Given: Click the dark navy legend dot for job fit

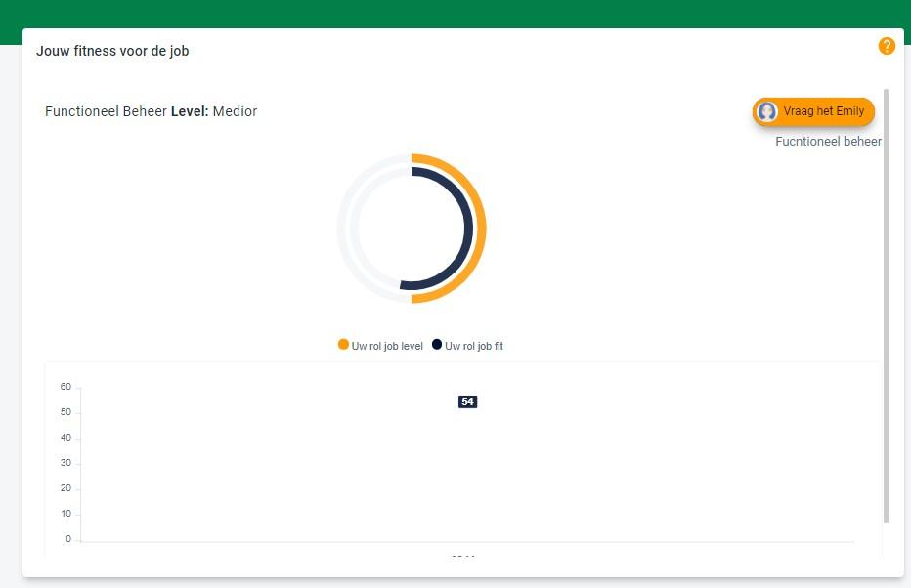Looking at the screenshot, I should coord(437,345).
